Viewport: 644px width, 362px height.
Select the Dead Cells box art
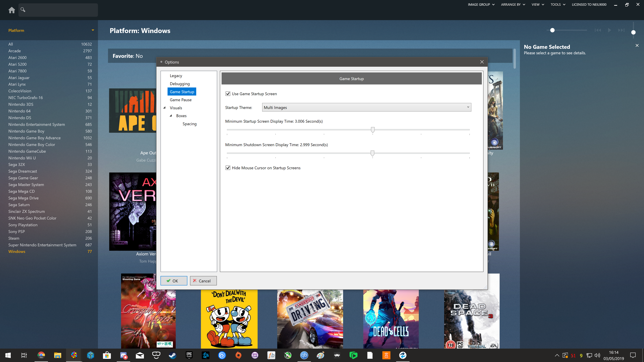tap(391, 319)
